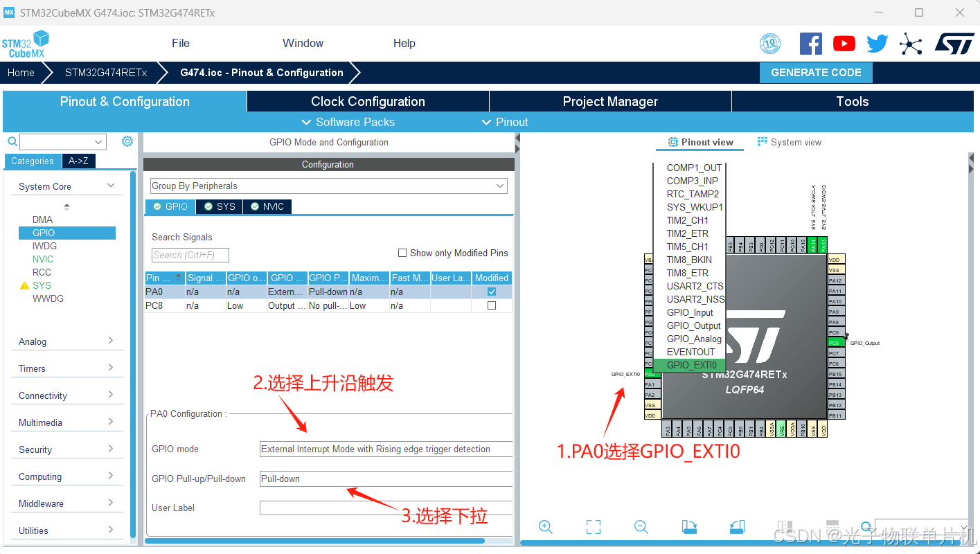The image size is (980, 554).
Task: Expand the Utilities category
Action: point(111,530)
